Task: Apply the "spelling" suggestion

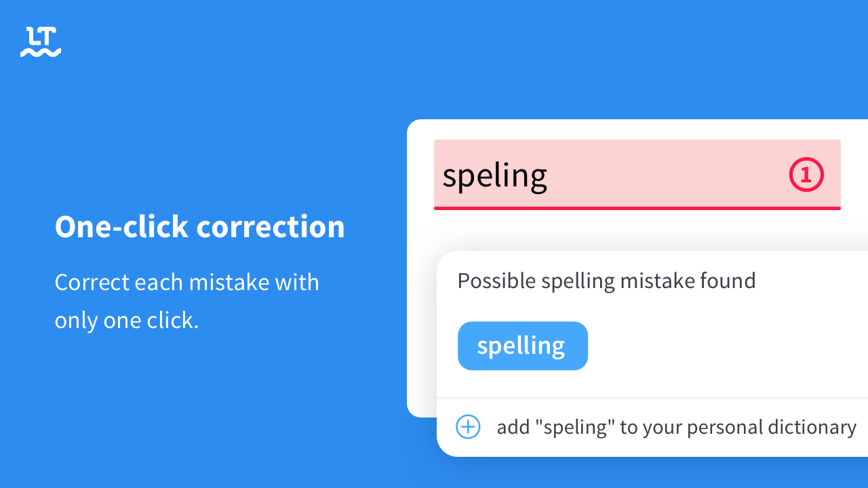Action: (x=522, y=346)
